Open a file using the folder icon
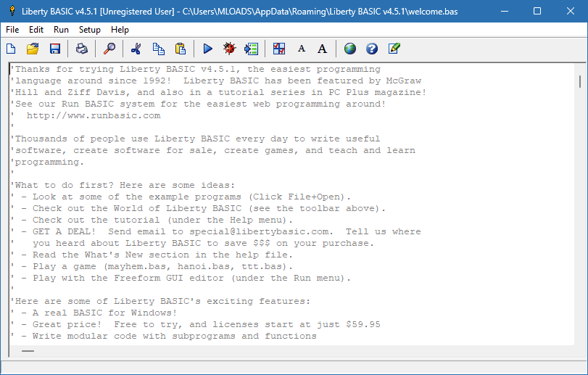The width and height of the screenshot is (588, 375). 33,49
